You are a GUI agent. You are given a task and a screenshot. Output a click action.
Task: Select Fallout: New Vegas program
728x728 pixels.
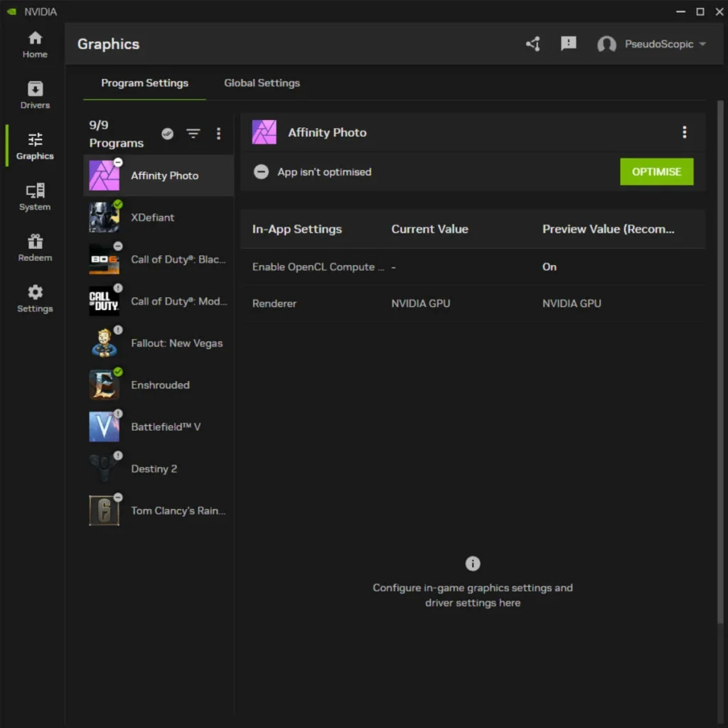pyautogui.click(x=159, y=343)
